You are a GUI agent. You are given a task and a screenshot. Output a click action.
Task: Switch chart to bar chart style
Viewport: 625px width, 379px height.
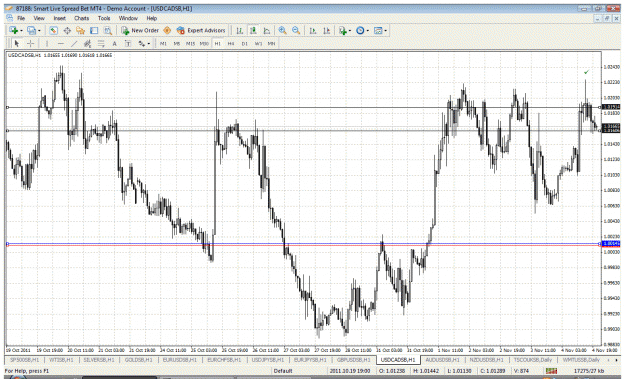(x=240, y=30)
